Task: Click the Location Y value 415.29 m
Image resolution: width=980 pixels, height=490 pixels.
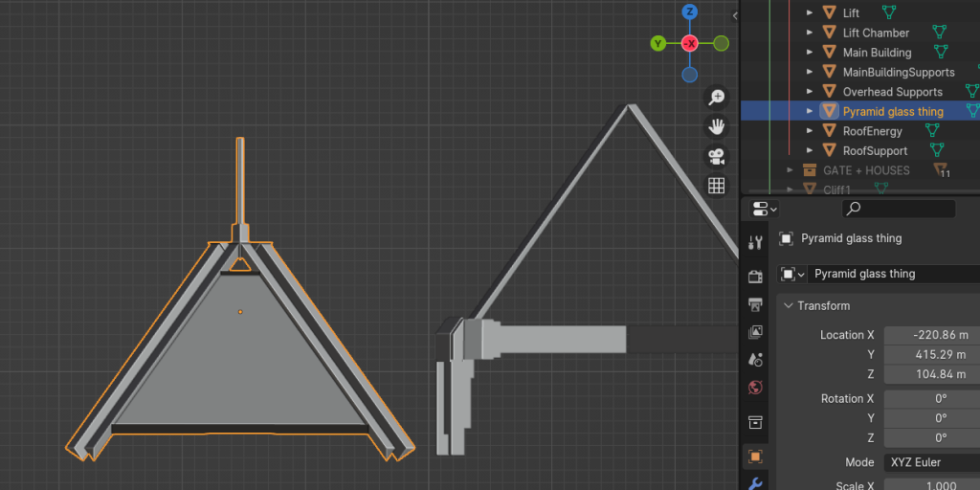Action: [x=932, y=354]
